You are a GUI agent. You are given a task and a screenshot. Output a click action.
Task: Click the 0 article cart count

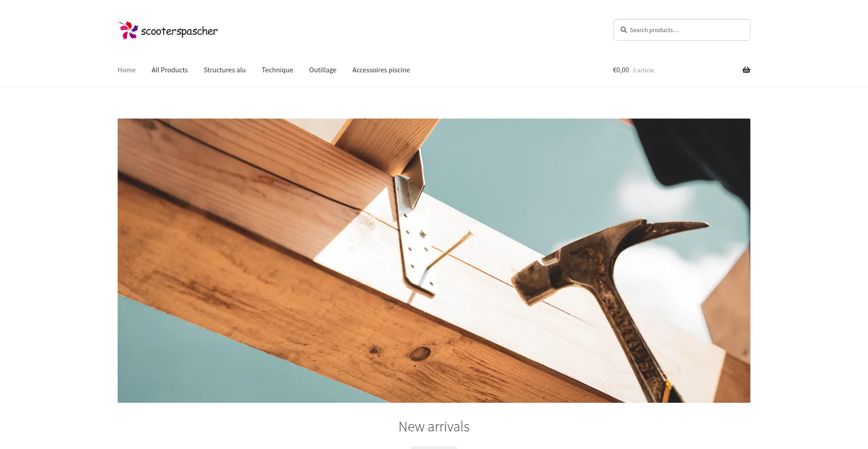click(643, 71)
